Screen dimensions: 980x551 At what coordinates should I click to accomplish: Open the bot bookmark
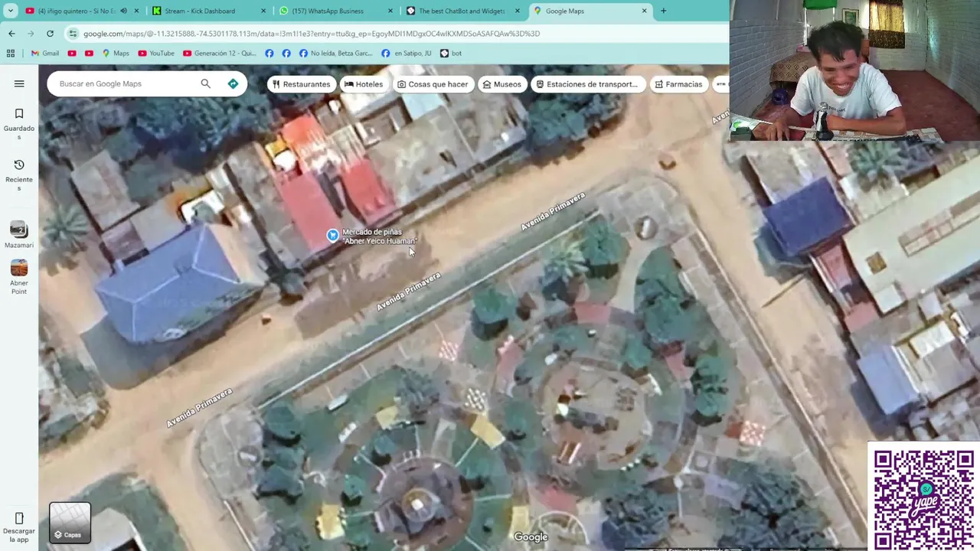tap(451, 53)
